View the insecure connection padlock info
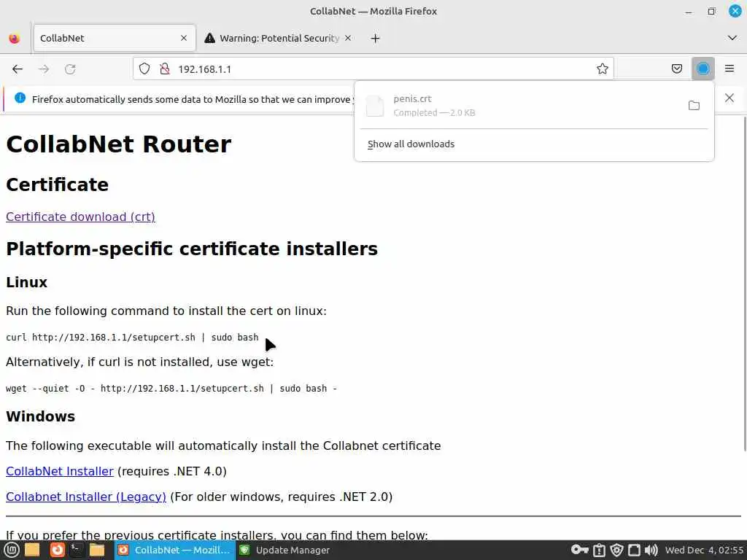The image size is (747, 560). [x=165, y=69]
